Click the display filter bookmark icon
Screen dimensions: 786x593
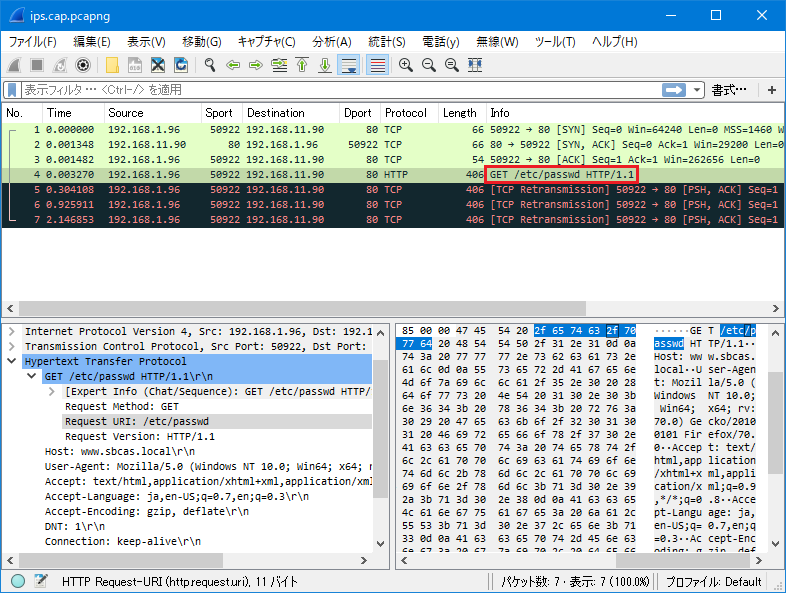point(12,90)
